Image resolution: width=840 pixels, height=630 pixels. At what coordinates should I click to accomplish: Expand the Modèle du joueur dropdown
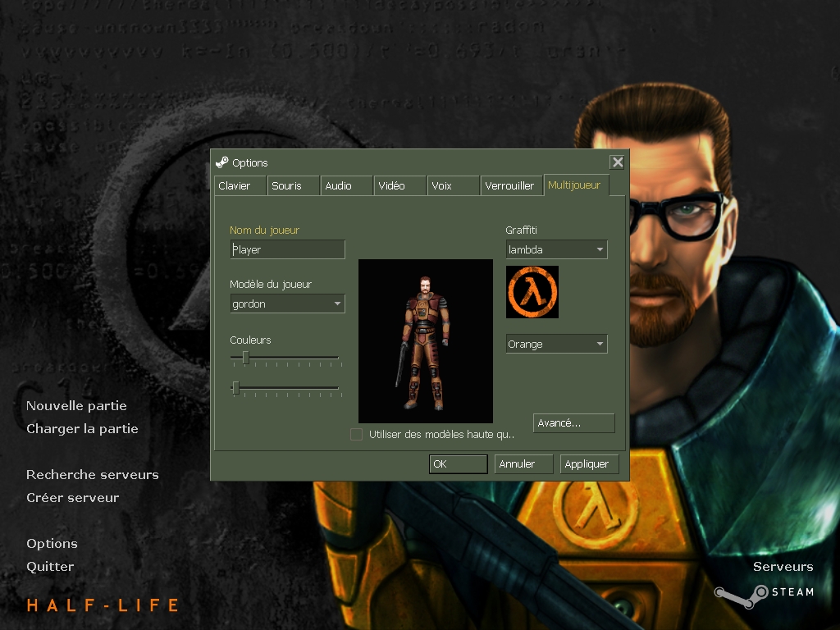pos(287,304)
